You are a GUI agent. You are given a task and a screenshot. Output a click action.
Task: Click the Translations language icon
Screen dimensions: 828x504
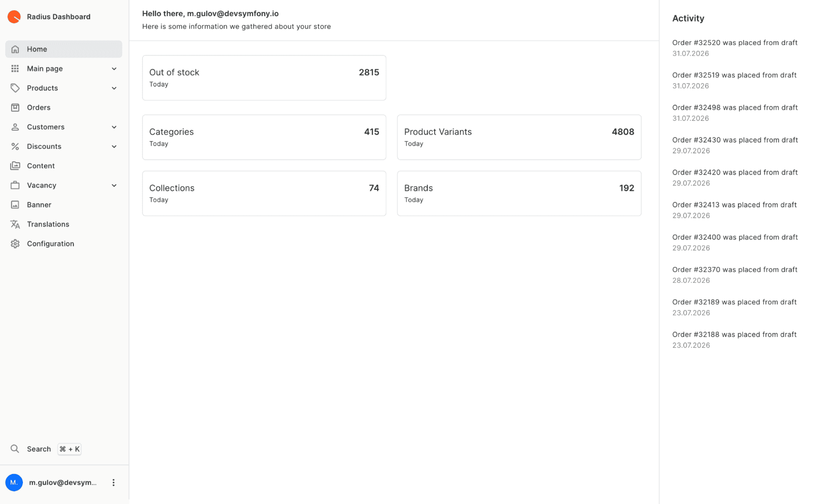pyautogui.click(x=15, y=224)
